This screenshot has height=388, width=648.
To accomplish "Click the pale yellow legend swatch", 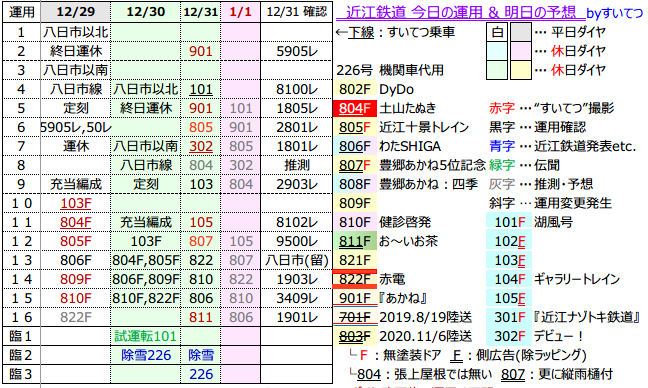I will pyautogui.click(x=521, y=70).
